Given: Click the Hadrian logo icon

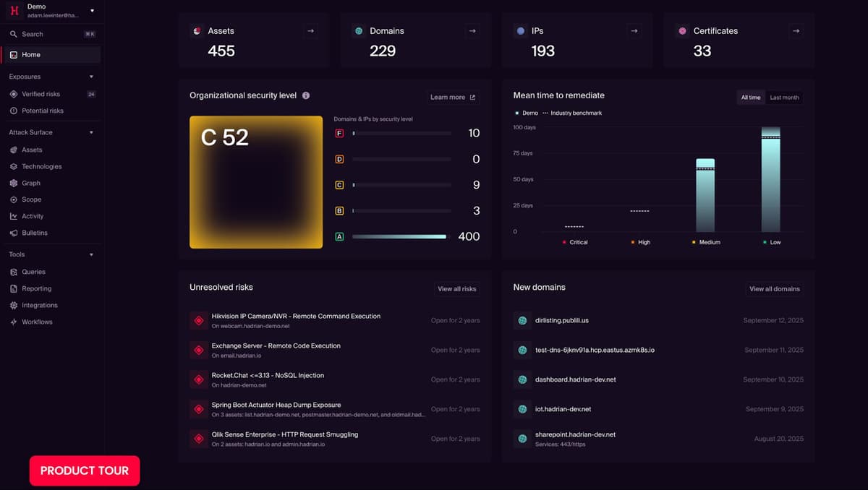Looking at the screenshot, I should coord(14,11).
